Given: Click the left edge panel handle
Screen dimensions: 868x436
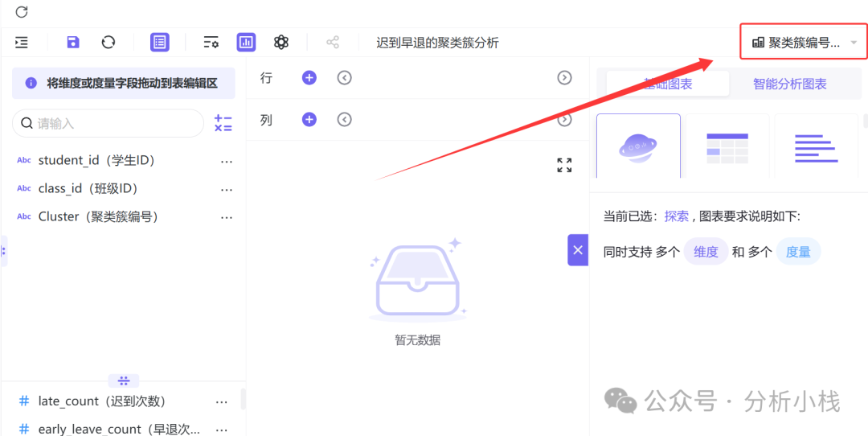Looking at the screenshot, I should [x=3, y=251].
